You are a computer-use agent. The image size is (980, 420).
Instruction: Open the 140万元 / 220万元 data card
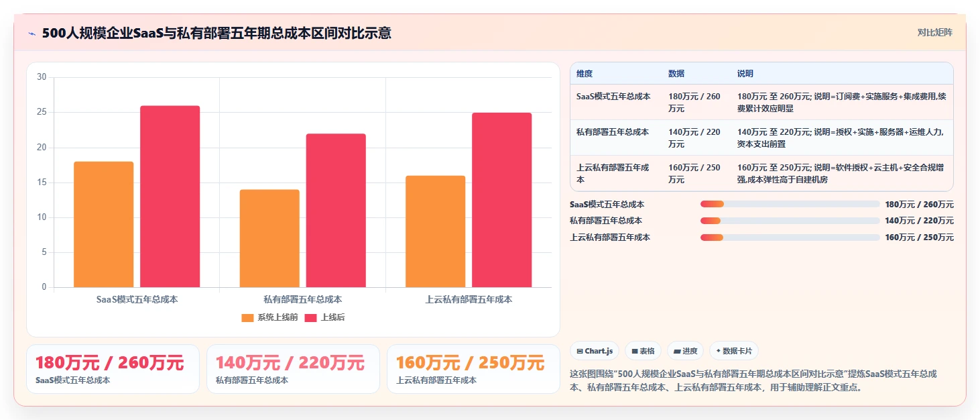pyautogui.click(x=293, y=369)
